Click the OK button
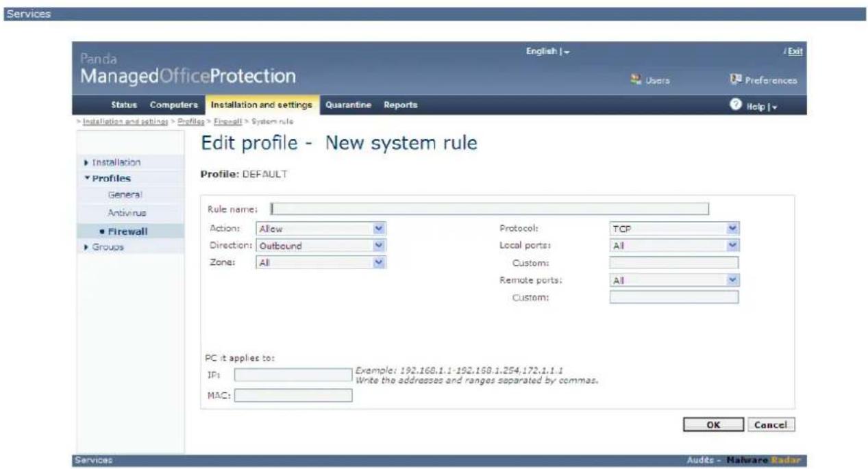Viewport: 868px width, 469px height. click(712, 424)
